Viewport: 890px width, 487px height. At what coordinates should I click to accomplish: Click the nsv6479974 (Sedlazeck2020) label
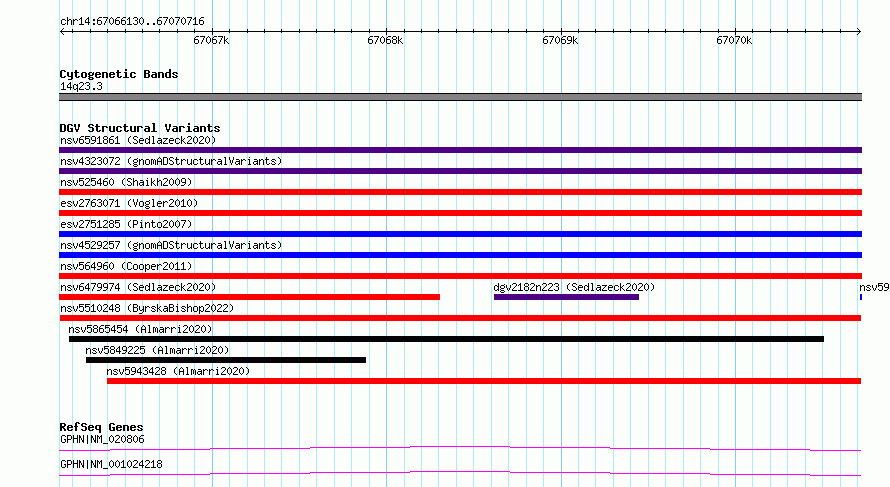(x=138, y=287)
